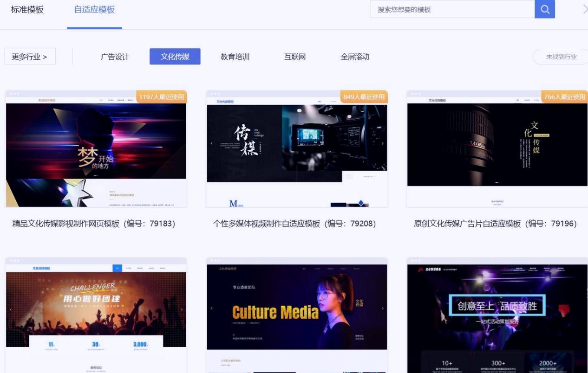
Task: Select the 自适应模板 tab
Action: click(x=94, y=10)
